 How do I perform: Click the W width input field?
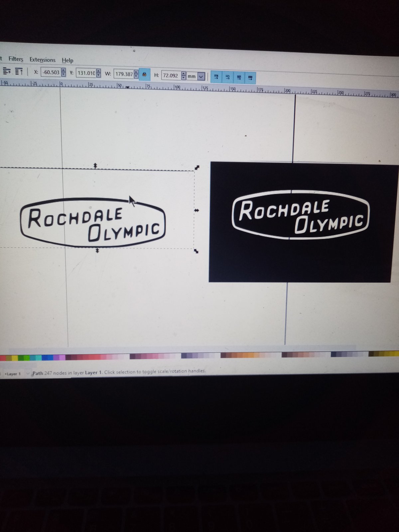[x=124, y=74]
